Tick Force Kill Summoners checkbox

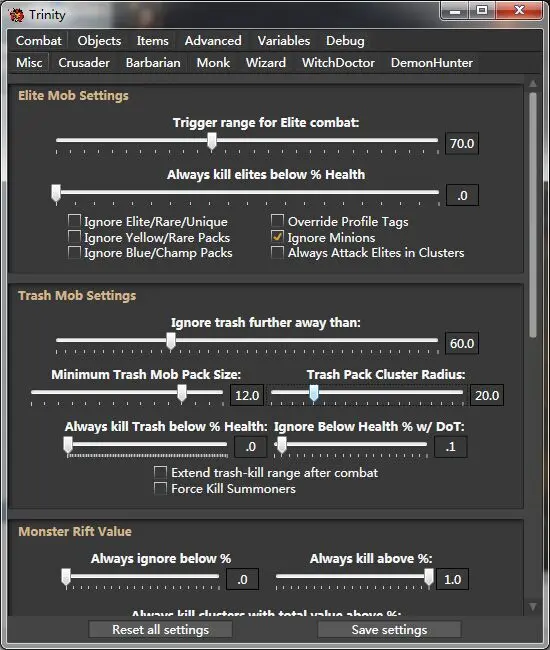tap(160, 488)
